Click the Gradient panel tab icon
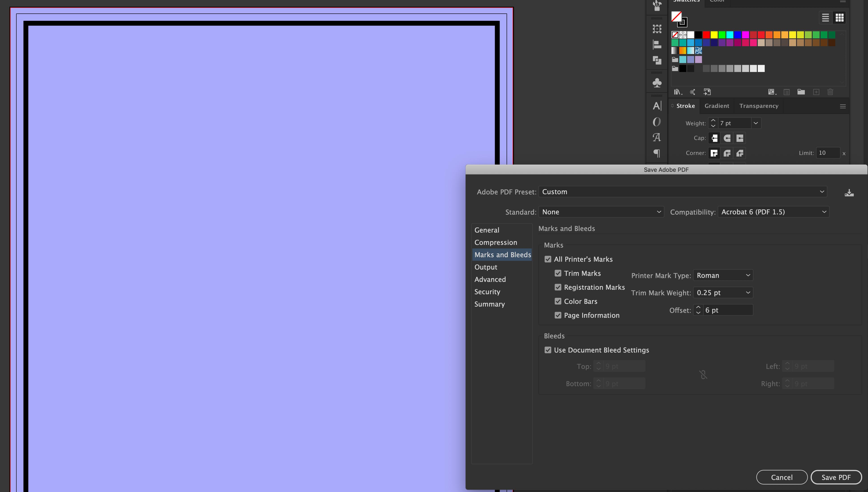 point(717,106)
